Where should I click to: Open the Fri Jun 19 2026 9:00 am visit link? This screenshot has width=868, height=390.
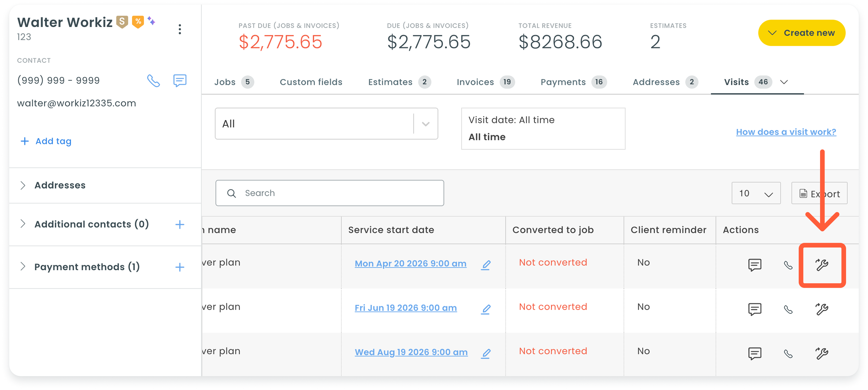[x=406, y=308]
